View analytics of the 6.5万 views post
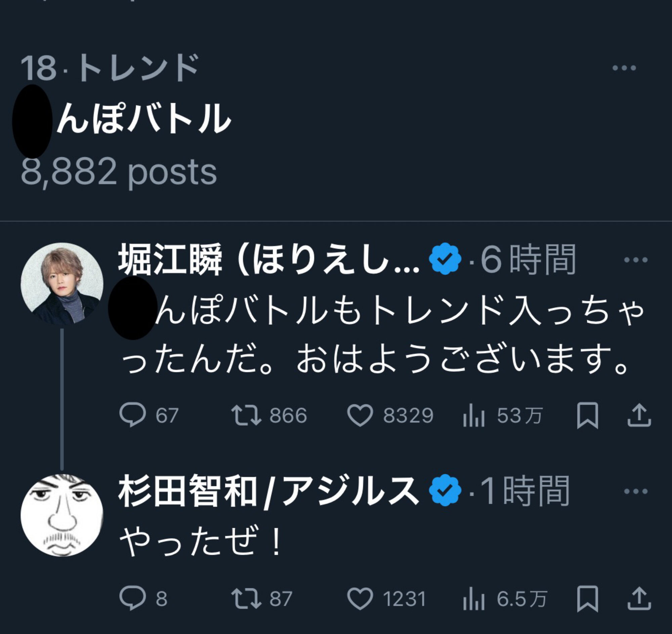The height and width of the screenshot is (634, 672). [474, 599]
